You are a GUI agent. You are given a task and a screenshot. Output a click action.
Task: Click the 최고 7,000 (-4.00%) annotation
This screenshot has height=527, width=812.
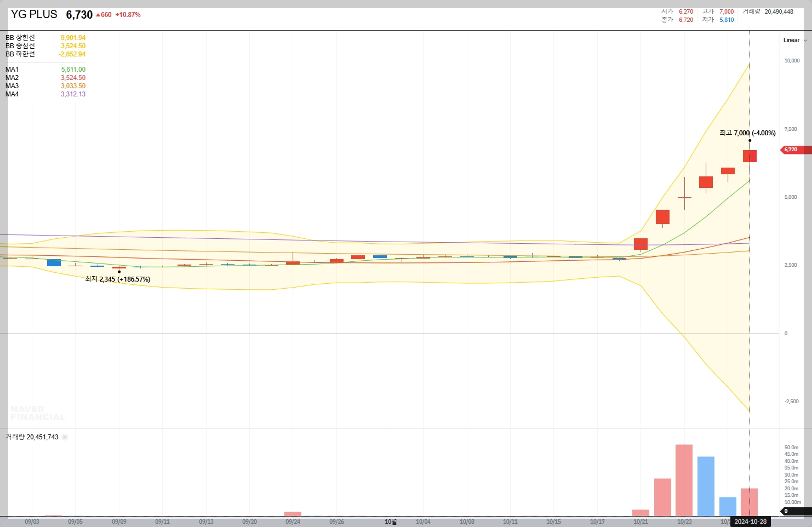click(747, 133)
